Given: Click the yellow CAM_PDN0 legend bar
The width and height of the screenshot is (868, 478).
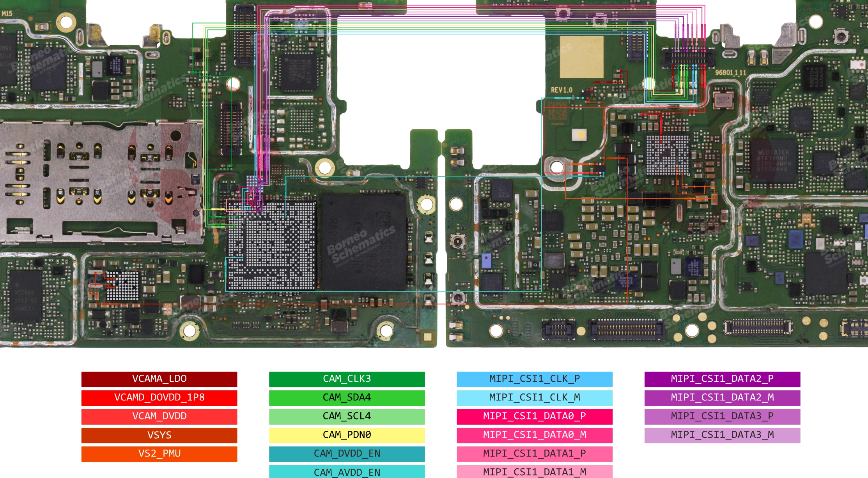Looking at the screenshot, I should 347,435.
